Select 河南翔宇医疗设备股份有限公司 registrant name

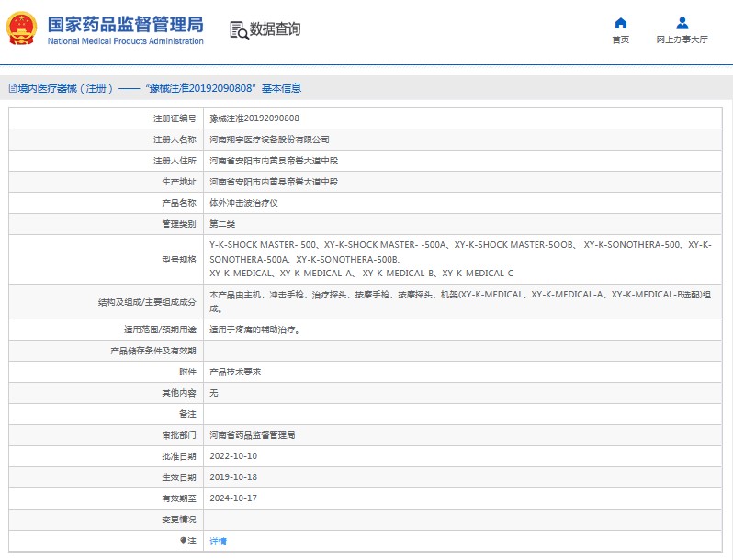pos(269,140)
